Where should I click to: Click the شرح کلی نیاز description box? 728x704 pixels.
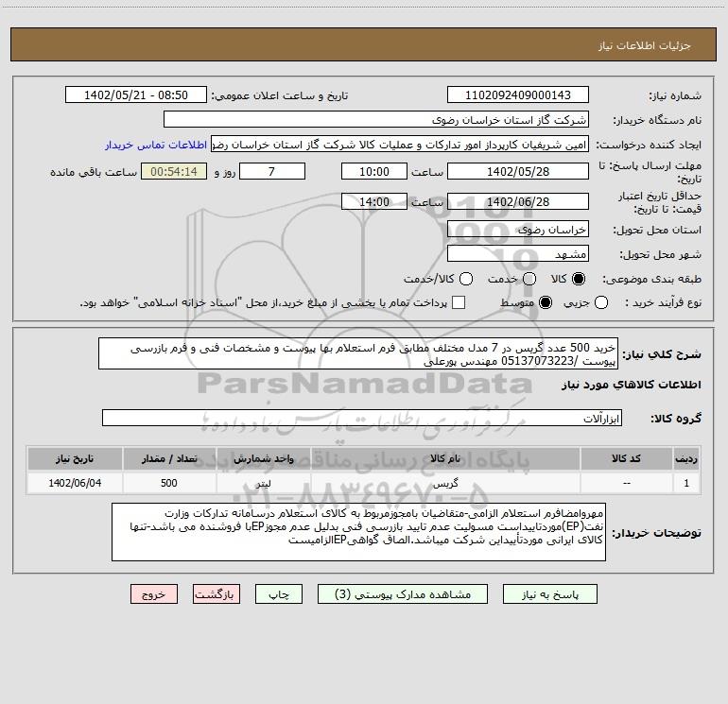tap(358, 353)
